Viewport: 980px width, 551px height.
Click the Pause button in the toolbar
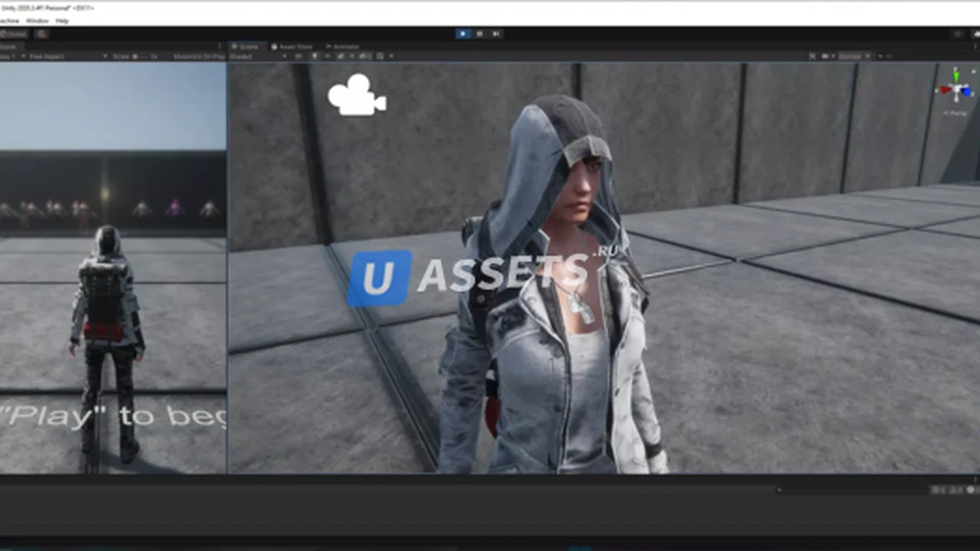479,34
